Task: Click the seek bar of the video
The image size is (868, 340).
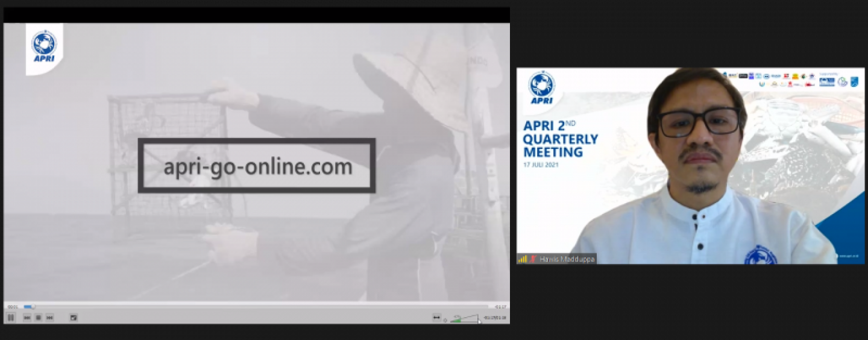Action: coord(256,307)
